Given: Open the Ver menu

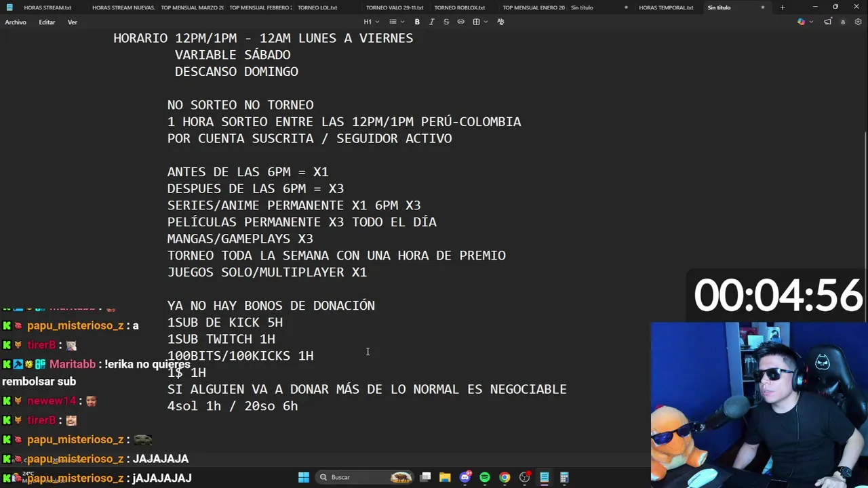Looking at the screenshot, I should (72, 22).
